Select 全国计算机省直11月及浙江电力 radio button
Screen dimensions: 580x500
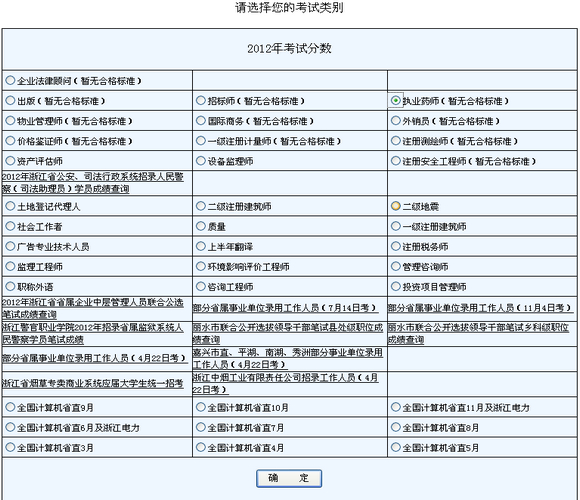pos(396,407)
